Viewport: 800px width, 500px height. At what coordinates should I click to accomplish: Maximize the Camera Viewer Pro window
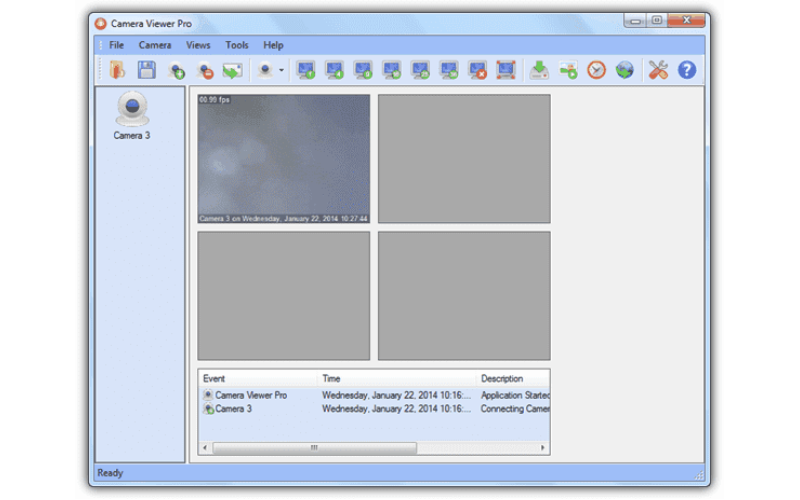[657, 20]
